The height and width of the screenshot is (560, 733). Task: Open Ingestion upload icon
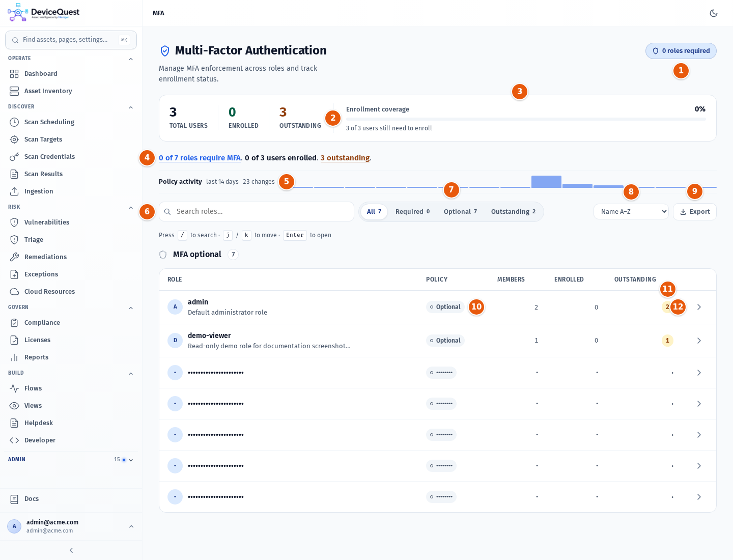[14, 191]
